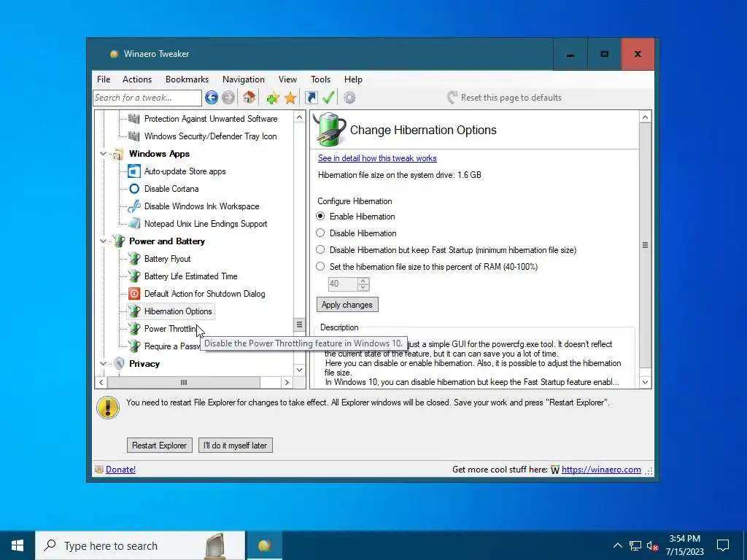Click Protection Against Unwanted Software icon
747x560 pixels.
(x=134, y=119)
